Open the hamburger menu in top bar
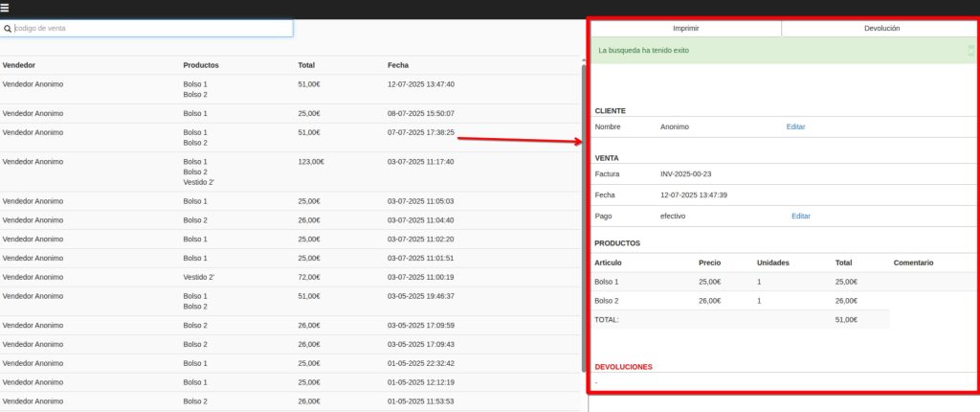This screenshot has height=412, width=980. 6,8
